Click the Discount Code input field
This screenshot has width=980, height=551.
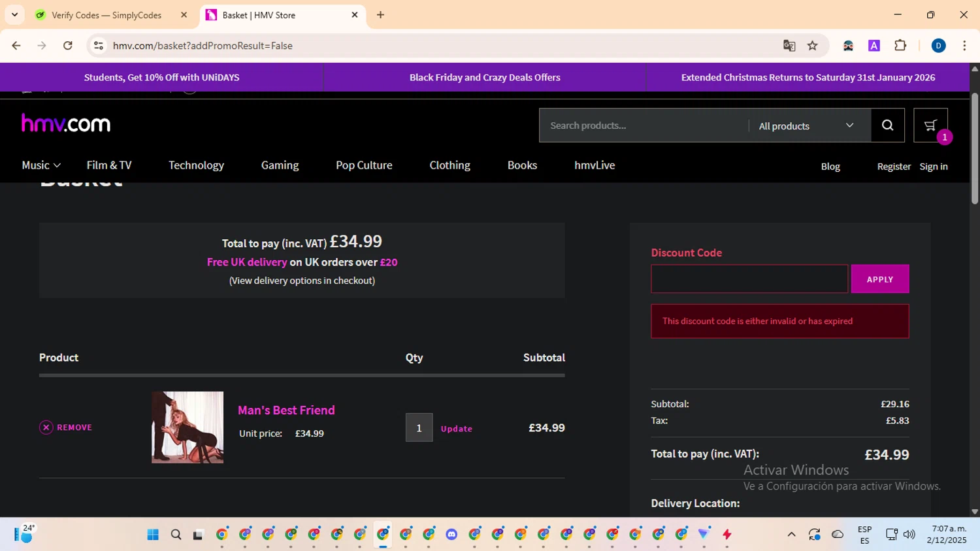(x=749, y=279)
